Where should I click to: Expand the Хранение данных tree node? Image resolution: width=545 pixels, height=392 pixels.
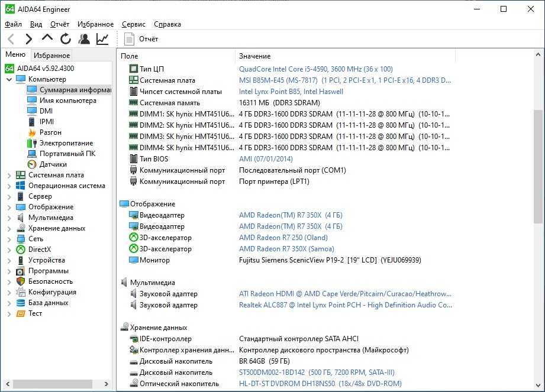tap(9, 228)
